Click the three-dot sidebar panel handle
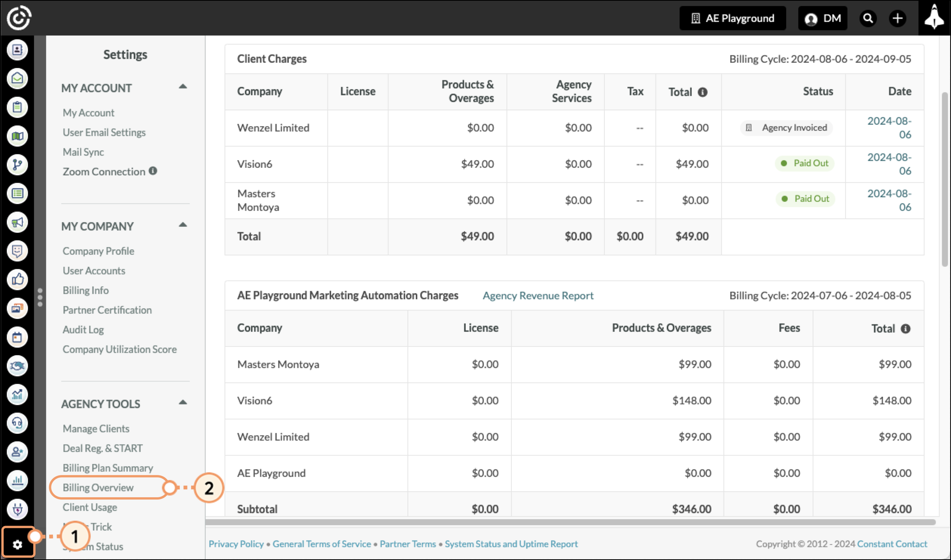The height and width of the screenshot is (560, 951). [x=40, y=298]
